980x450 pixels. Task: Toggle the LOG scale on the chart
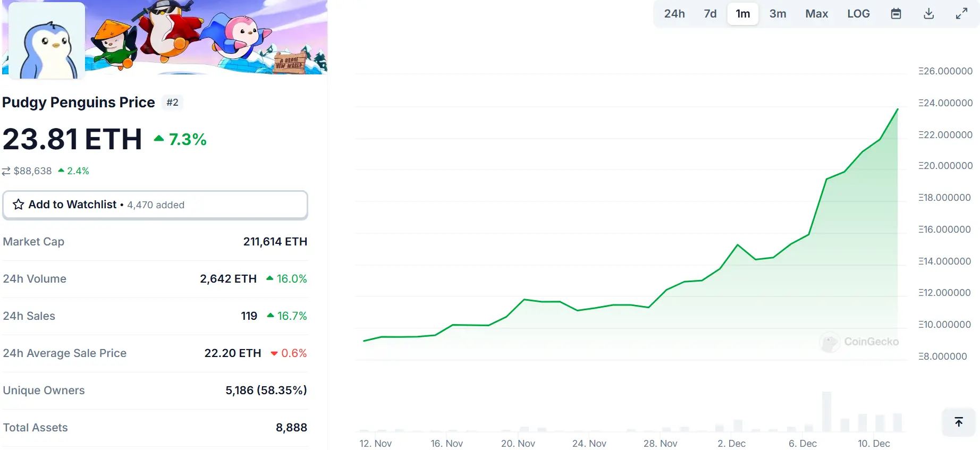point(858,14)
